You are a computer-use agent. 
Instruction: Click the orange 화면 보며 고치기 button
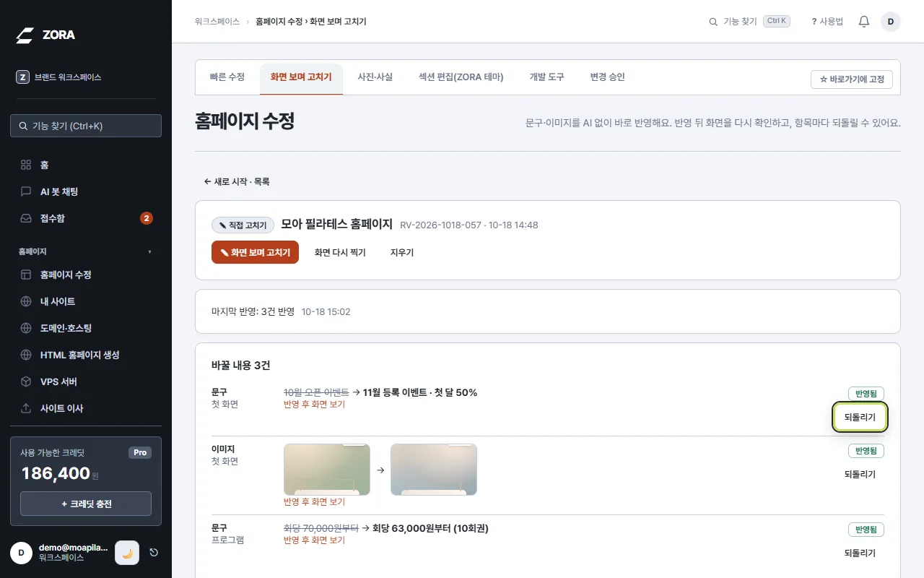coord(255,252)
